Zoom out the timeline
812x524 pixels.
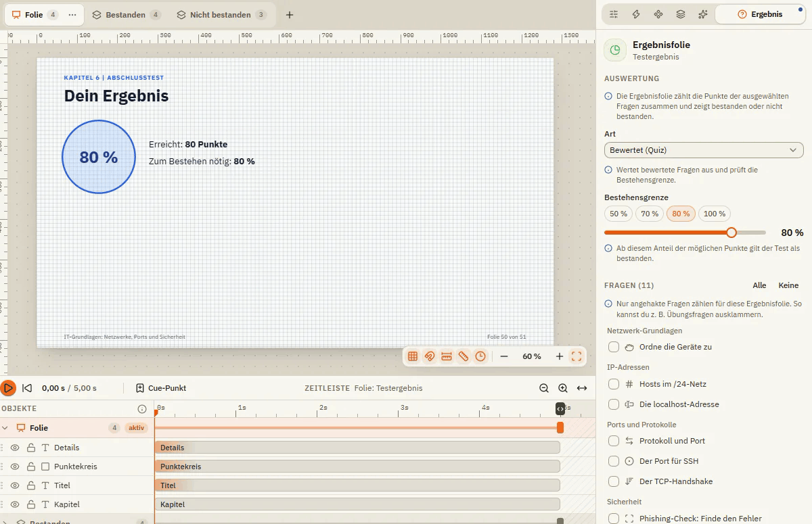pyautogui.click(x=544, y=388)
